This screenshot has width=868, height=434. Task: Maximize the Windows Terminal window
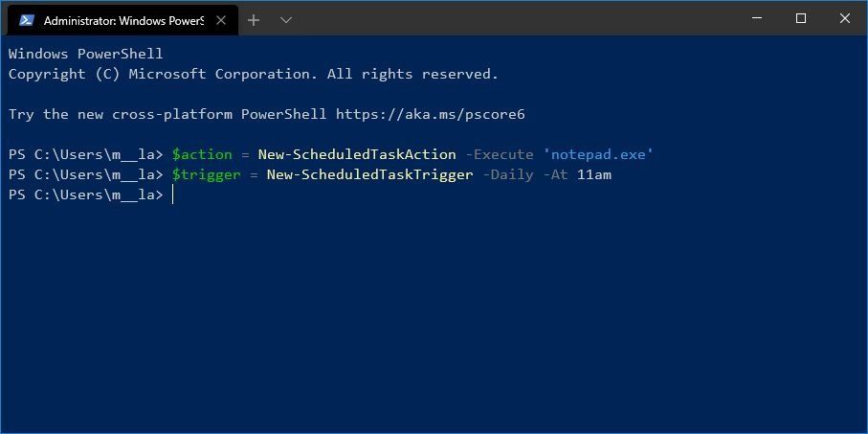800,18
